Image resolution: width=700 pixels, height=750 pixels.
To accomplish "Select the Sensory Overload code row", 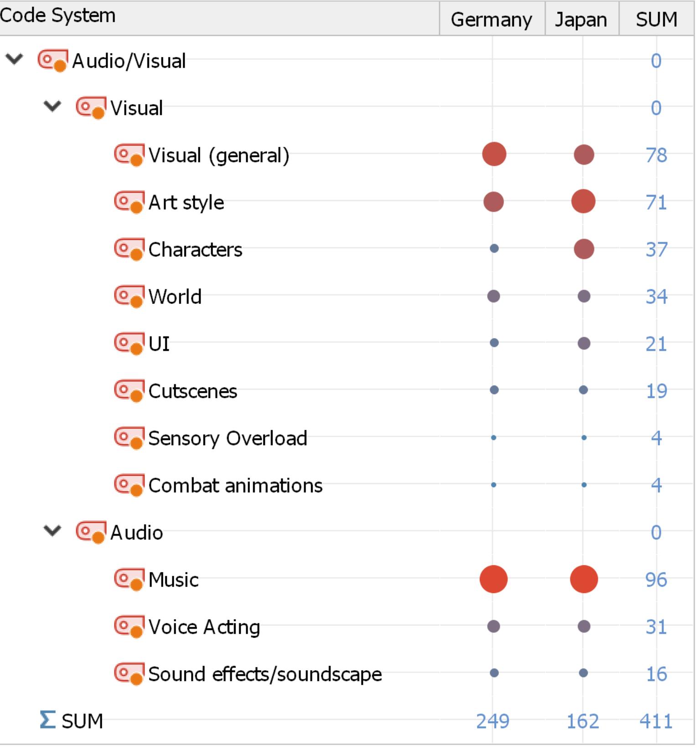I will (x=228, y=438).
